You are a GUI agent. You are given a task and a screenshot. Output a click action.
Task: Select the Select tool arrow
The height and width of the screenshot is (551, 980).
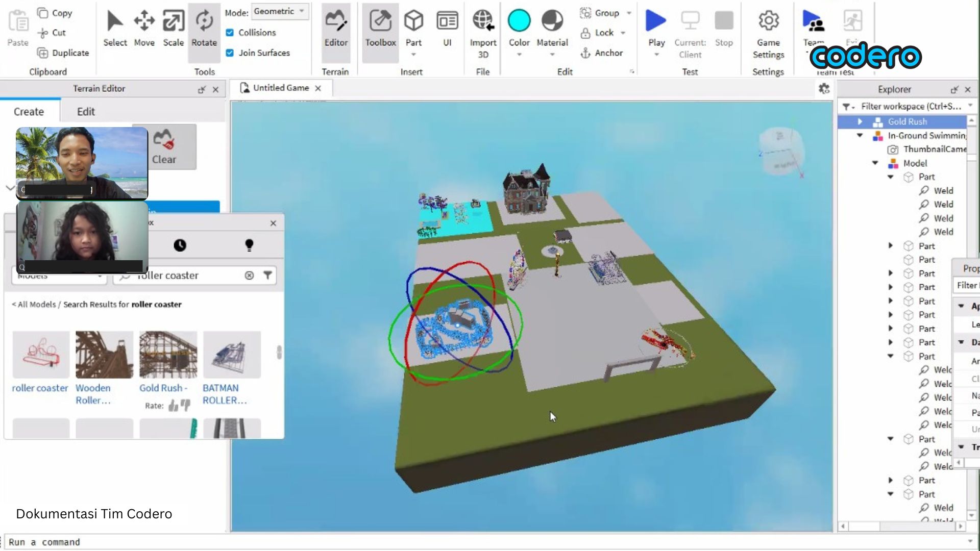tap(115, 29)
